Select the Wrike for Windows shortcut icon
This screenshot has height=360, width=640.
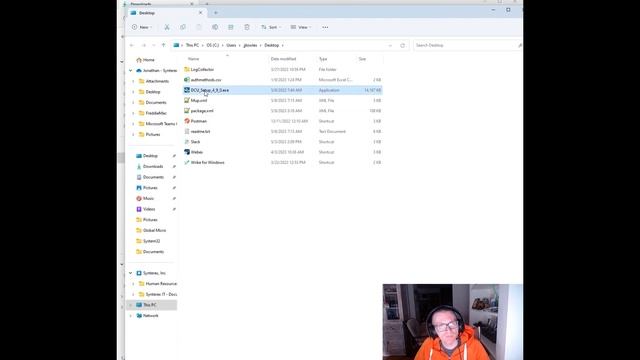187,162
